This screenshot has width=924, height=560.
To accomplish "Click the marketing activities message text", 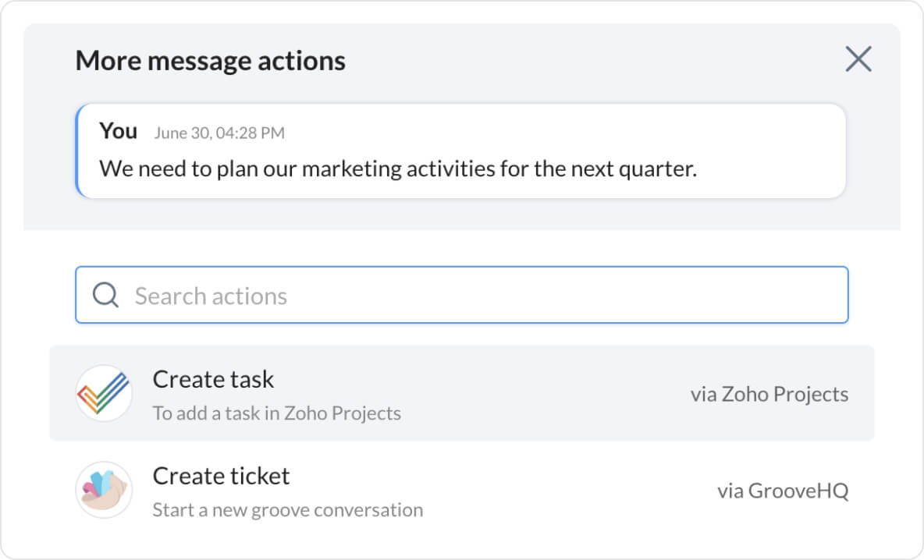I will (397, 168).
